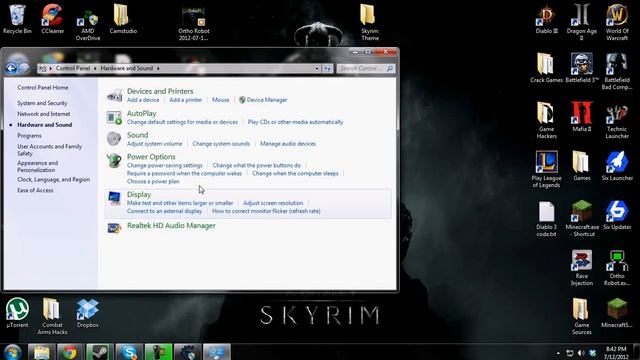
Task: Open Ease of Access category
Action: [35, 190]
